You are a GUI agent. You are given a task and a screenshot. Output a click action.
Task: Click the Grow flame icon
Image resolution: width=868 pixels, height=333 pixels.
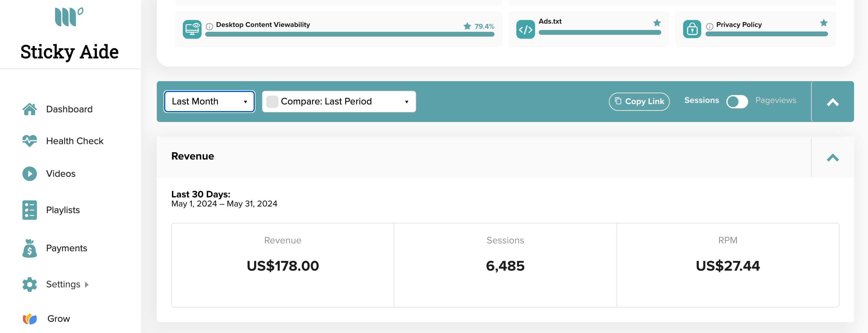[x=30, y=318]
